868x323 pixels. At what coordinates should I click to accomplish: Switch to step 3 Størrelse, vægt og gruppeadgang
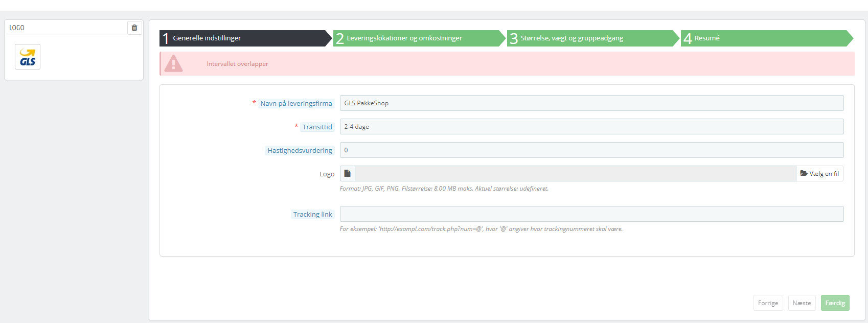[593, 38]
